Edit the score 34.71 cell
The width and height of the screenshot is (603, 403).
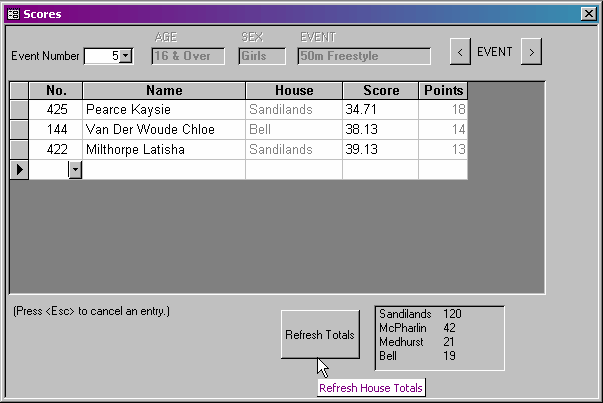pos(380,109)
